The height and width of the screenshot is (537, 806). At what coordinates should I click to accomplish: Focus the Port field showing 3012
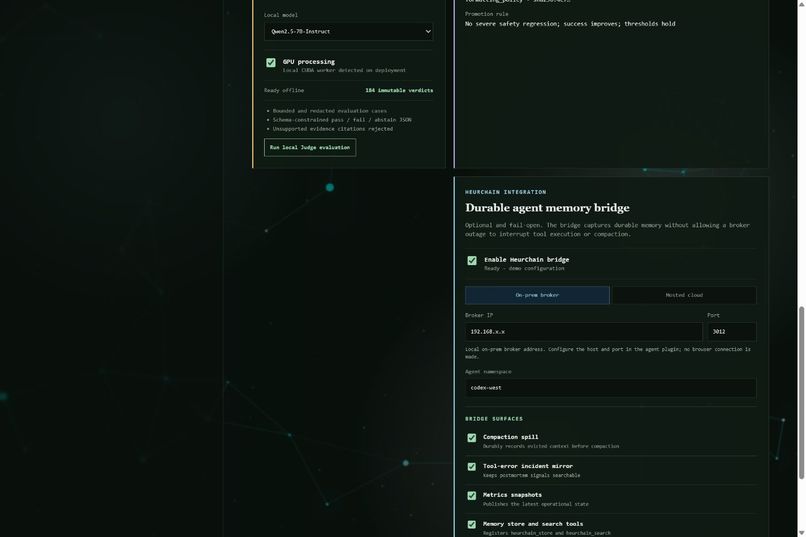pos(732,331)
